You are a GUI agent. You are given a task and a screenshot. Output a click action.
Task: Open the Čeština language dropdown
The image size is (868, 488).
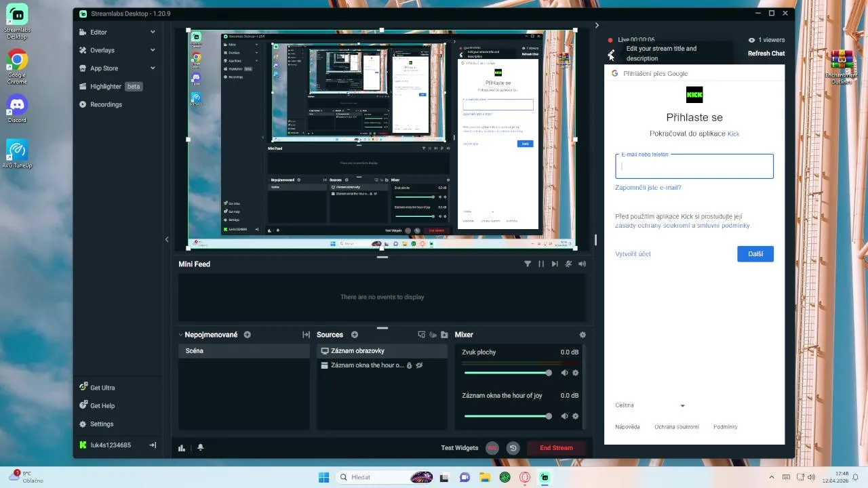650,405
